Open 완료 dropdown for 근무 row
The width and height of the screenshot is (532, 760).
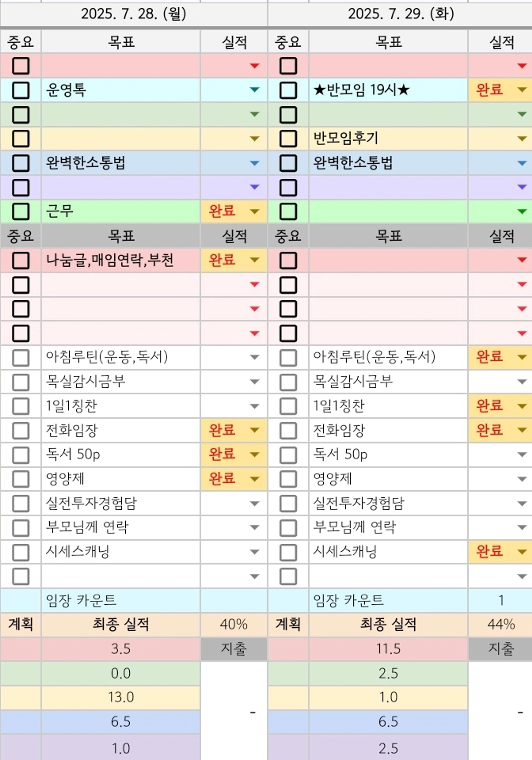point(254,211)
